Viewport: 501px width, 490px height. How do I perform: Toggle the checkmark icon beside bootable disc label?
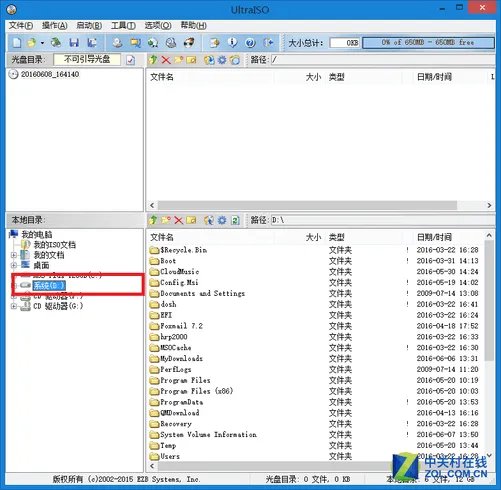[131, 60]
